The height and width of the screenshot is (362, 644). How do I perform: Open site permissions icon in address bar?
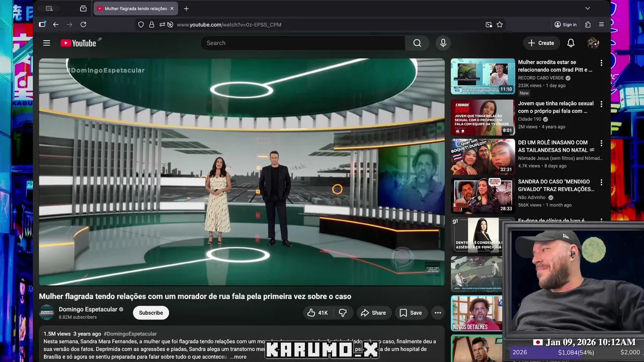point(162,25)
